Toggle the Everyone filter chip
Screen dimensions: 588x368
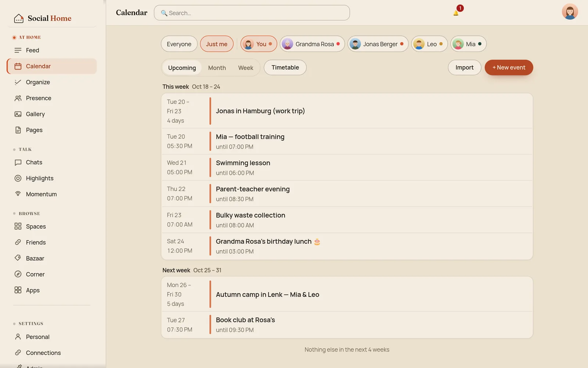tap(179, 44)
